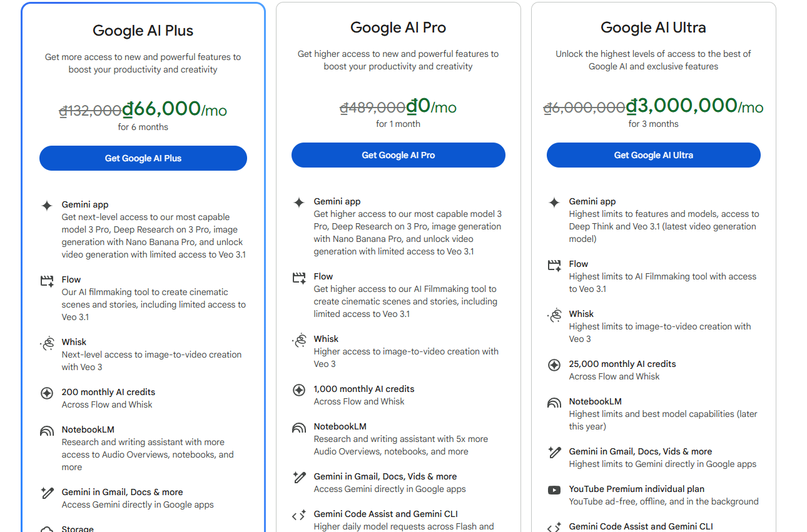Screen dimensions: 807x532
Task: Click the Gemini app sparkle icon in Pro plan
Action: (299, 202)
